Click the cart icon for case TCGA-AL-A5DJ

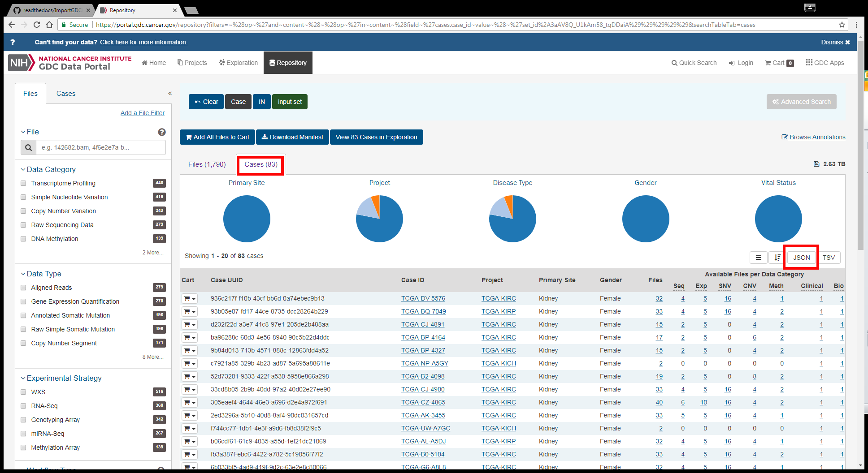point(190,442)
